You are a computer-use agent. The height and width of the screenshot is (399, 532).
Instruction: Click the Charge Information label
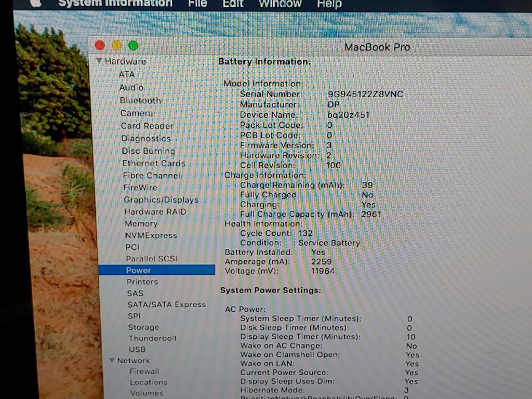tap(265, 175)
